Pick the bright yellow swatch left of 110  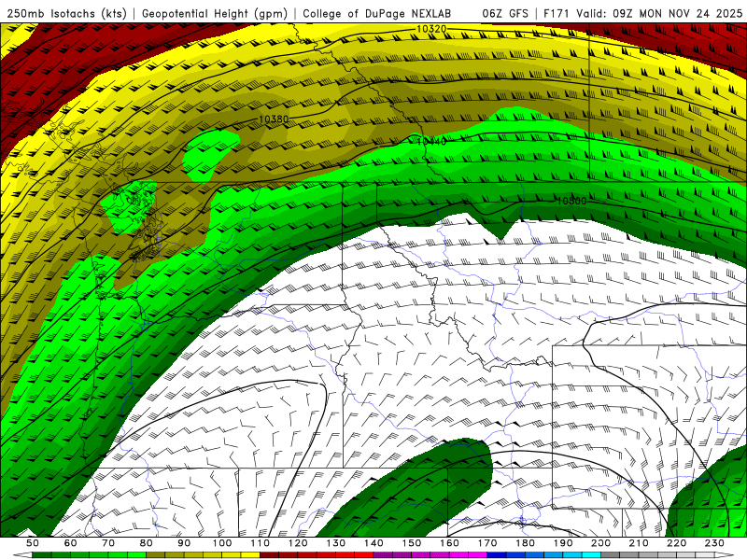point(250,555)
